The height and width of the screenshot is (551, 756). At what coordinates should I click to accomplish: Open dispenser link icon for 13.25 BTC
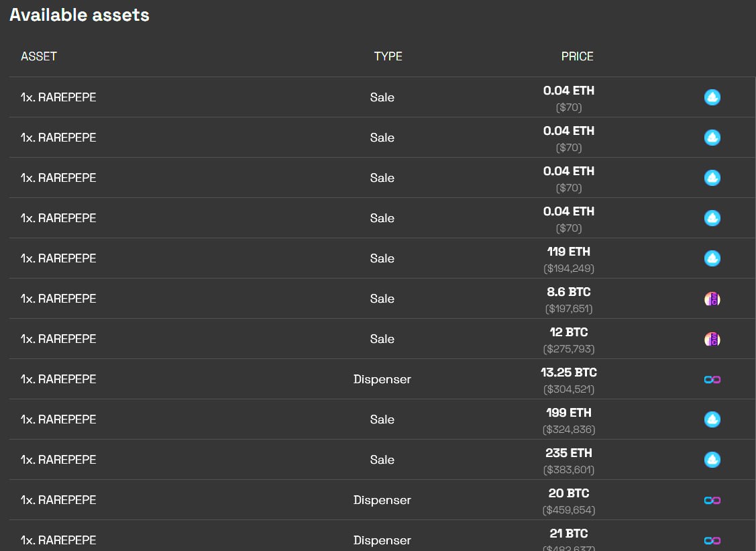click(712, 380)
